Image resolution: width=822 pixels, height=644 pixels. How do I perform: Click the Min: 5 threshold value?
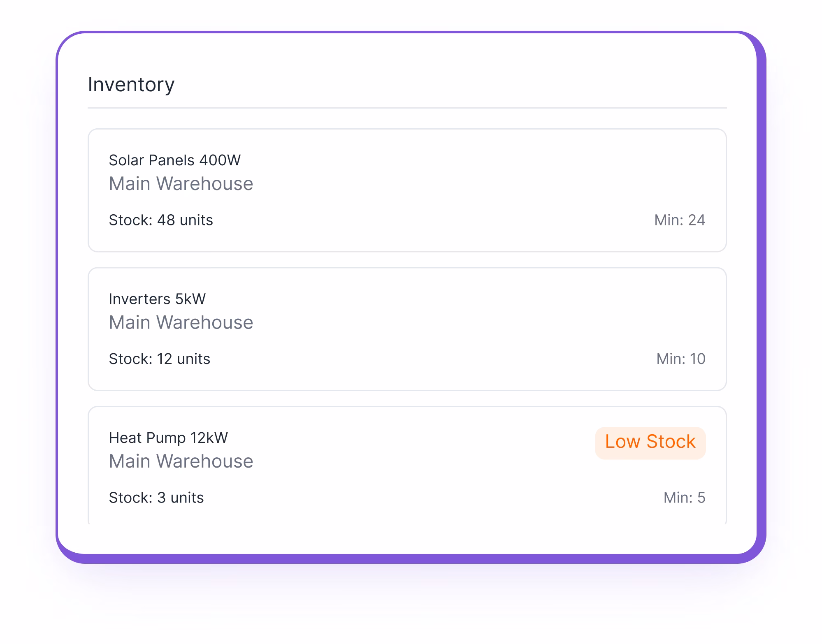click(x=685, y=497)
